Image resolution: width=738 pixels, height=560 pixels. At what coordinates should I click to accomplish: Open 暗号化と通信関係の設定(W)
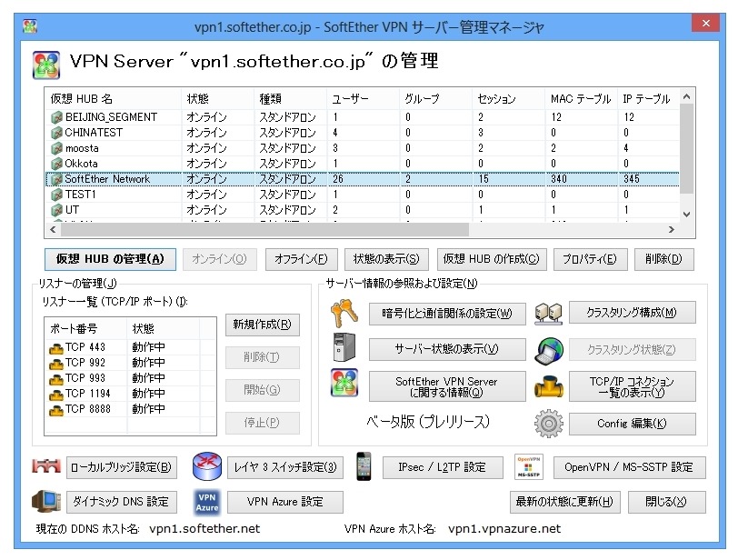point(447,314)
